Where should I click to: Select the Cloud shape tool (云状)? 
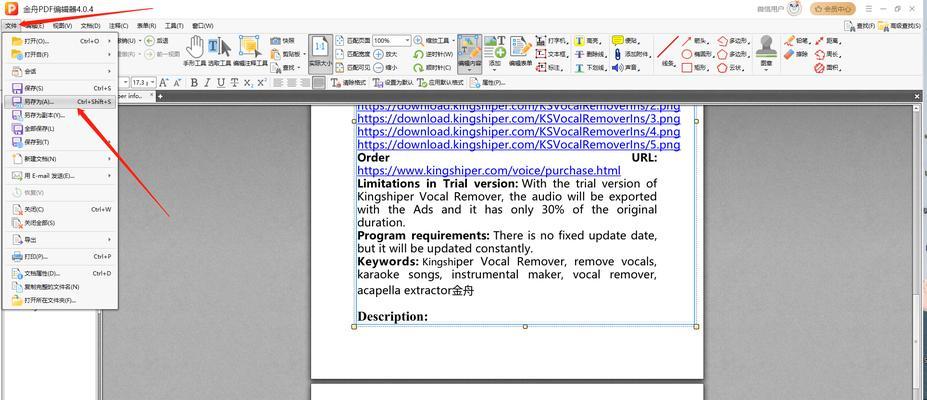[x=731, y=67]
